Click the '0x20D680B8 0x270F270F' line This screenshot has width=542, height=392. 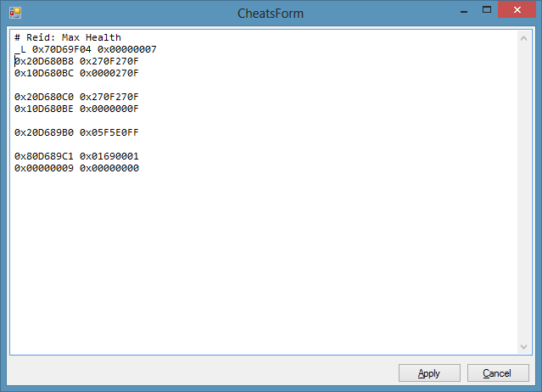pos(76,61)
